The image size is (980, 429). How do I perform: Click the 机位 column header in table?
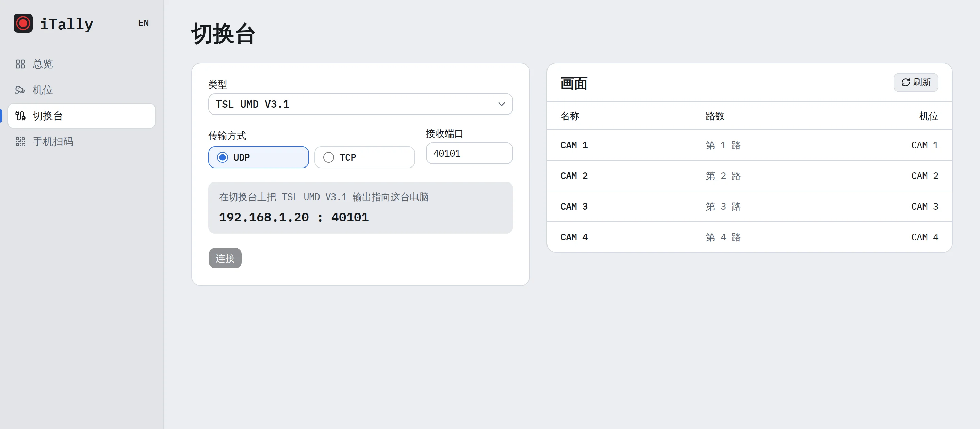click(x=929, y=116)
